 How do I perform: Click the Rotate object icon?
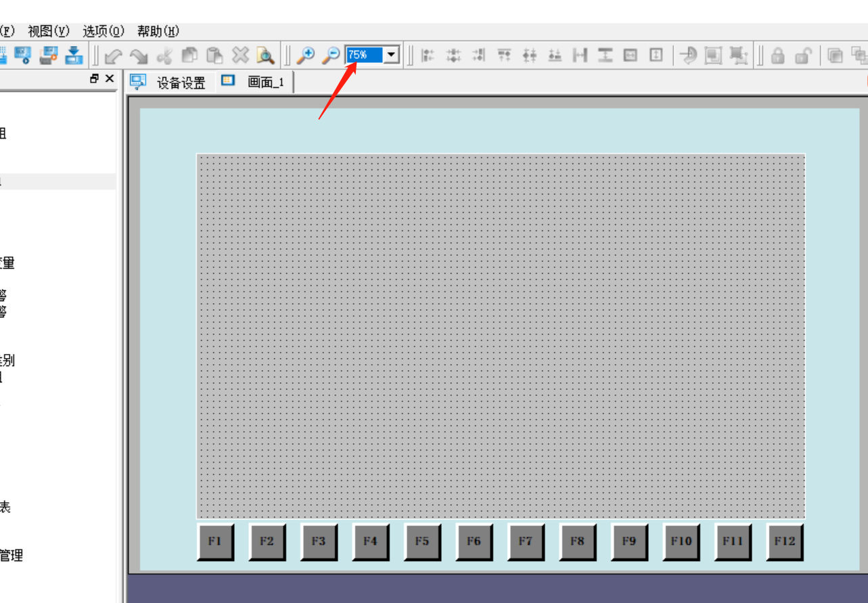(x=688, y=55)
